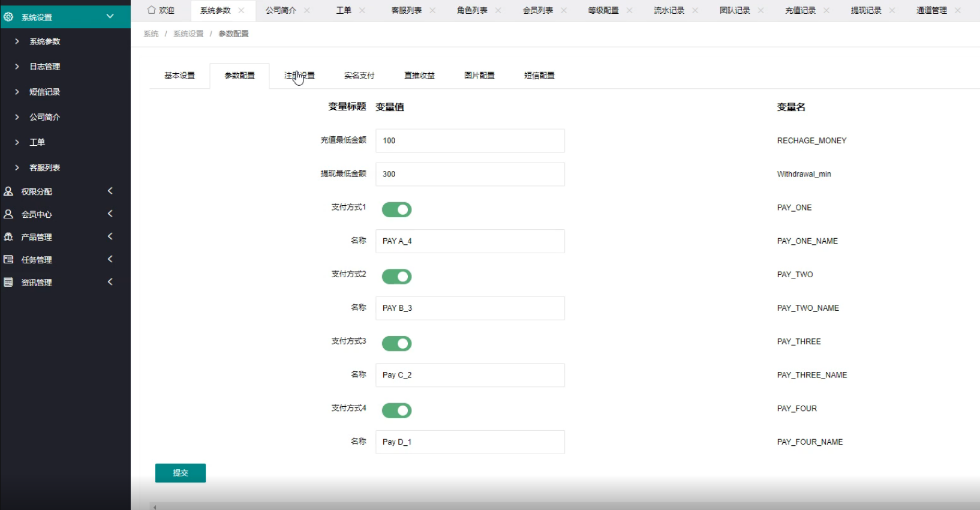The image size is (980, 510).
Task: Turn off the 支付方式4 switch
Action: point(396,410)
